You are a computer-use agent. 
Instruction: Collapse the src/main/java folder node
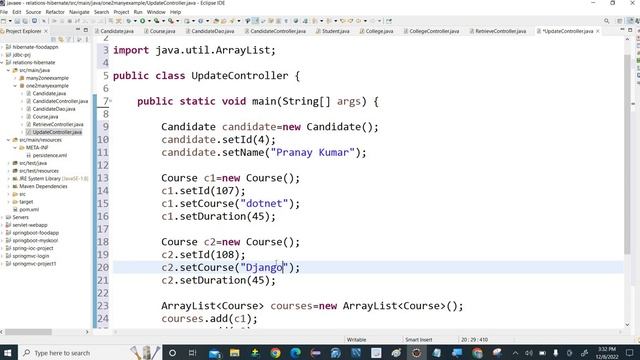coord(9,70)
